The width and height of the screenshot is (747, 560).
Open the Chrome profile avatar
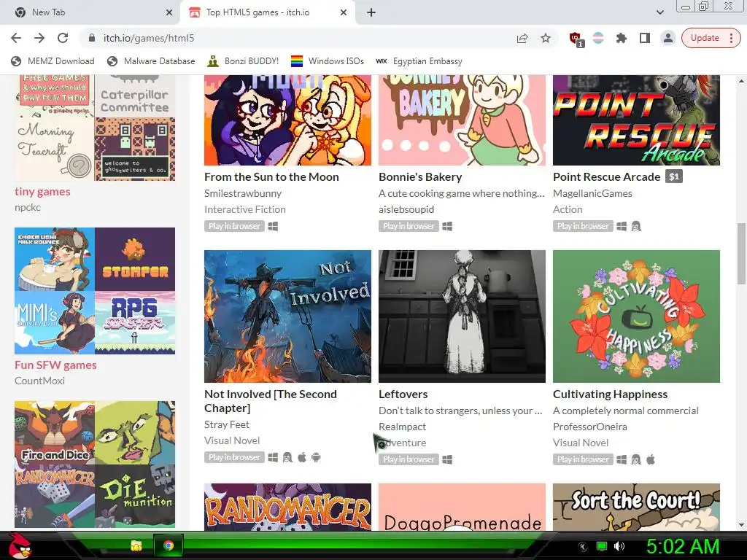coord(668,38)
